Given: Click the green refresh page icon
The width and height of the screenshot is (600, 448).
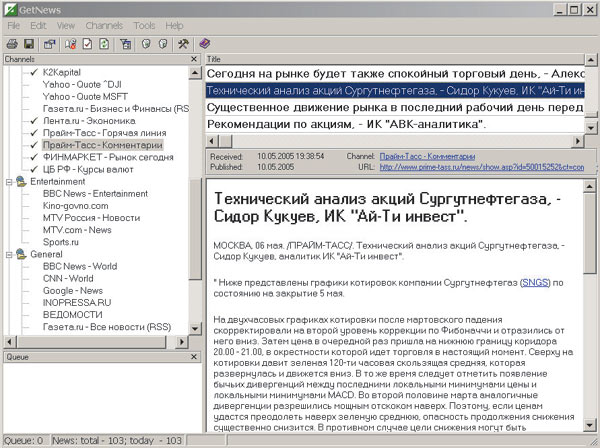Looking at the screenshot, I should point(105,44).
